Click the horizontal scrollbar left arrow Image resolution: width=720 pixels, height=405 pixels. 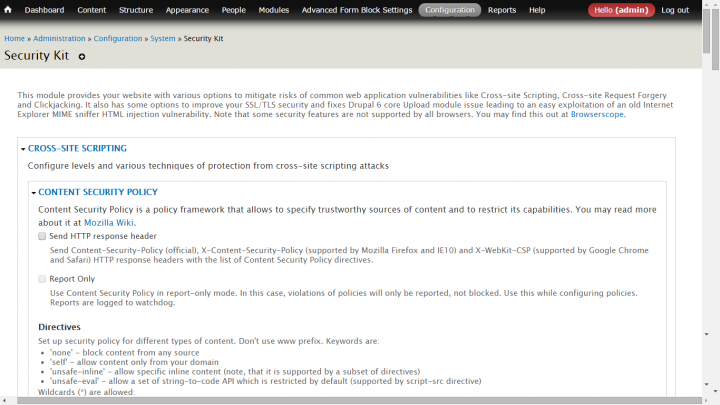coord(4,401)
